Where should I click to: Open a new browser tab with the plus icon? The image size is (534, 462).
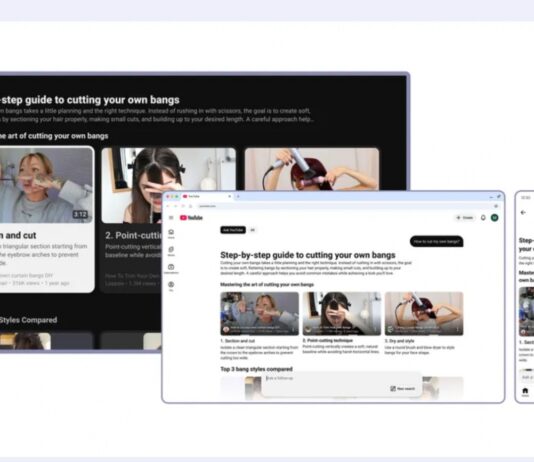click(x=238, y=196)
